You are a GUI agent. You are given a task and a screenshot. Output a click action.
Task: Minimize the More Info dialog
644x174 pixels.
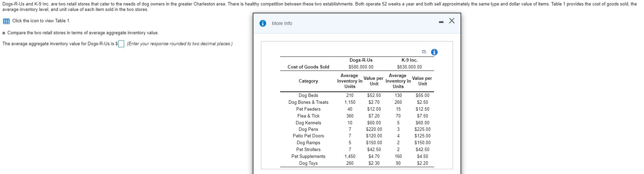(442, 22)
